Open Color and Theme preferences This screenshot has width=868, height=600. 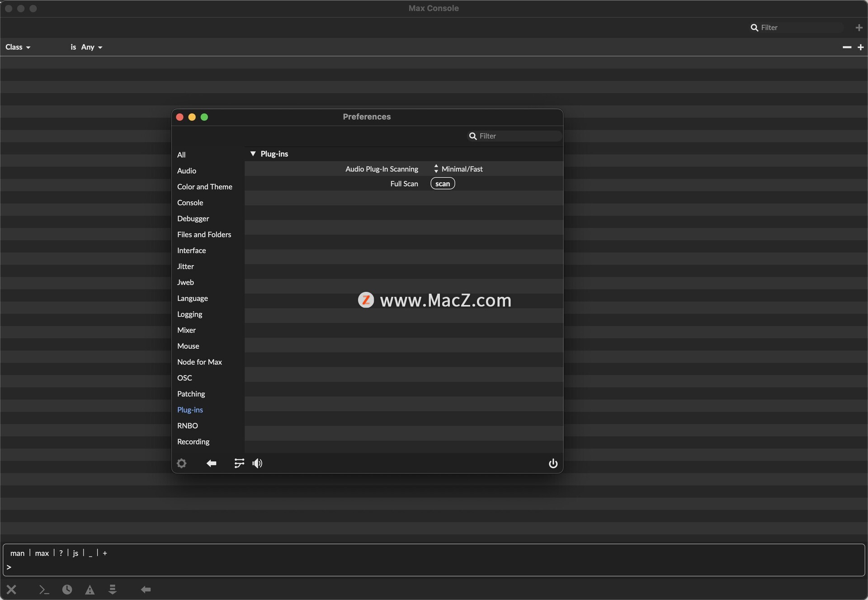pyautogui.click(x=205, y=187)
